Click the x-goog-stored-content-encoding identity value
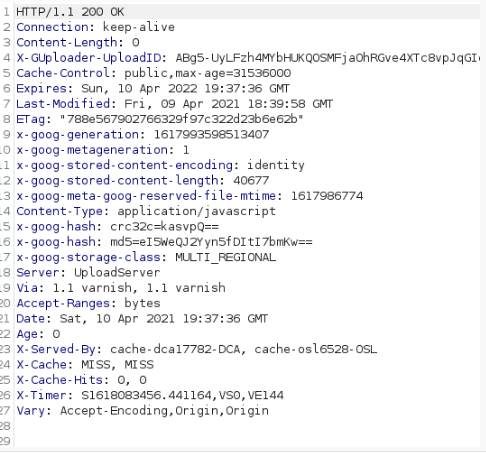Image resolution: width=486 pixels, height=454 pixels. 276,165
